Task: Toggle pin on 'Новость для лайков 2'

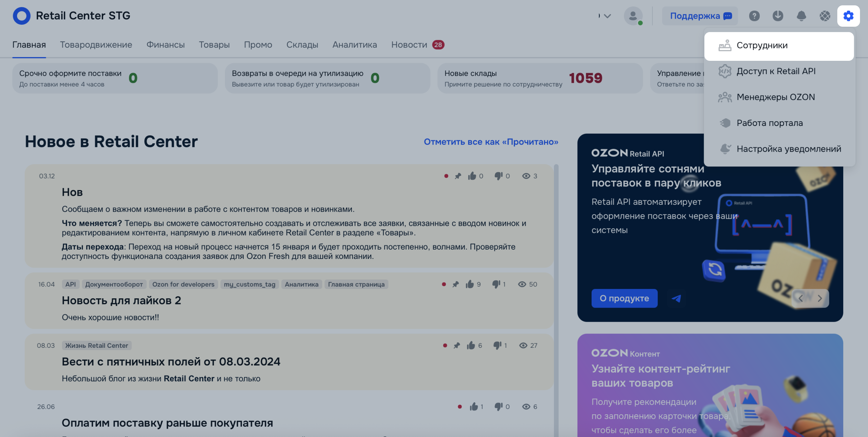Action: coord(456,284)
